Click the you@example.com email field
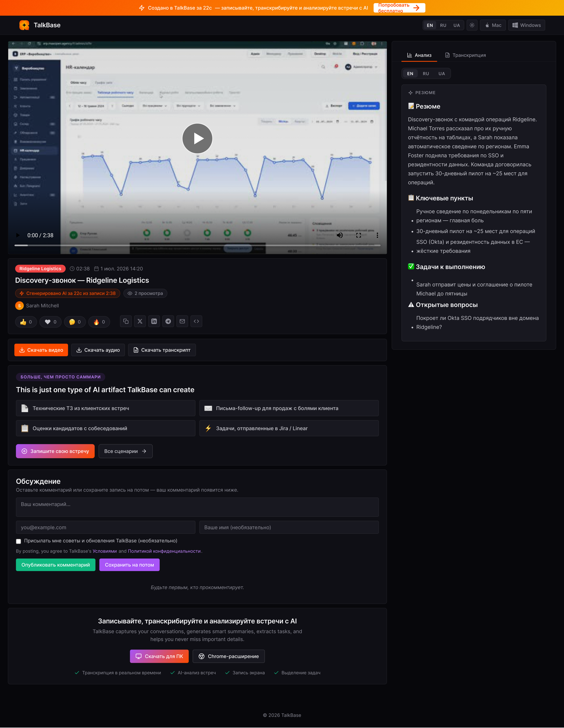Screen dimensions: 564x728 click(x=105, y=527)
